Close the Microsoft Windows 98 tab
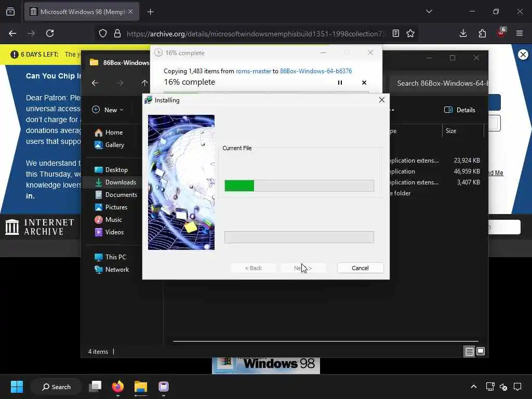This screenshot has height=399, width=532. 130,11
